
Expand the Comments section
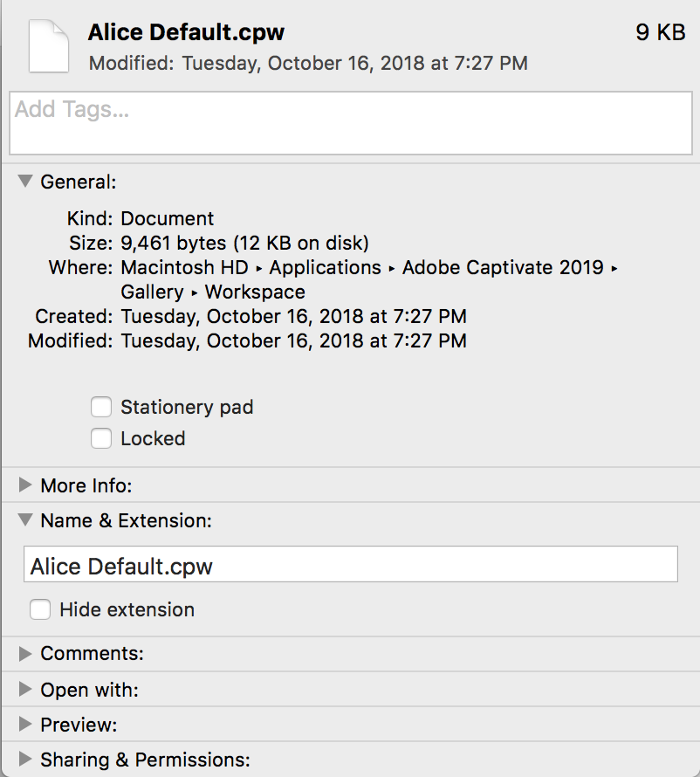pos(25,653)
